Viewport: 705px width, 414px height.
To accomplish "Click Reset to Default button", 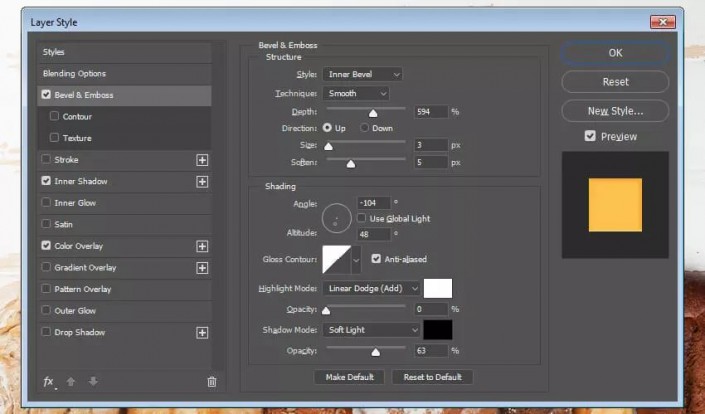I will 432,377.
